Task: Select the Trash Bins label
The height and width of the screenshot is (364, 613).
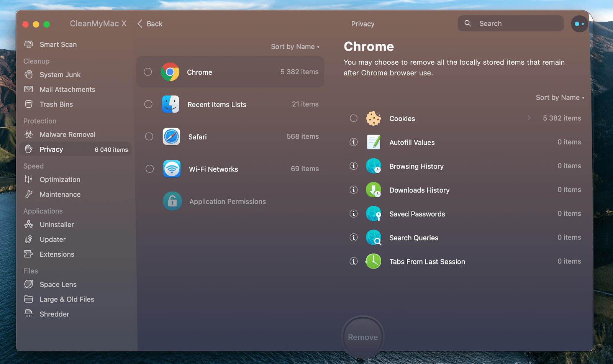Action: [56, 104]
